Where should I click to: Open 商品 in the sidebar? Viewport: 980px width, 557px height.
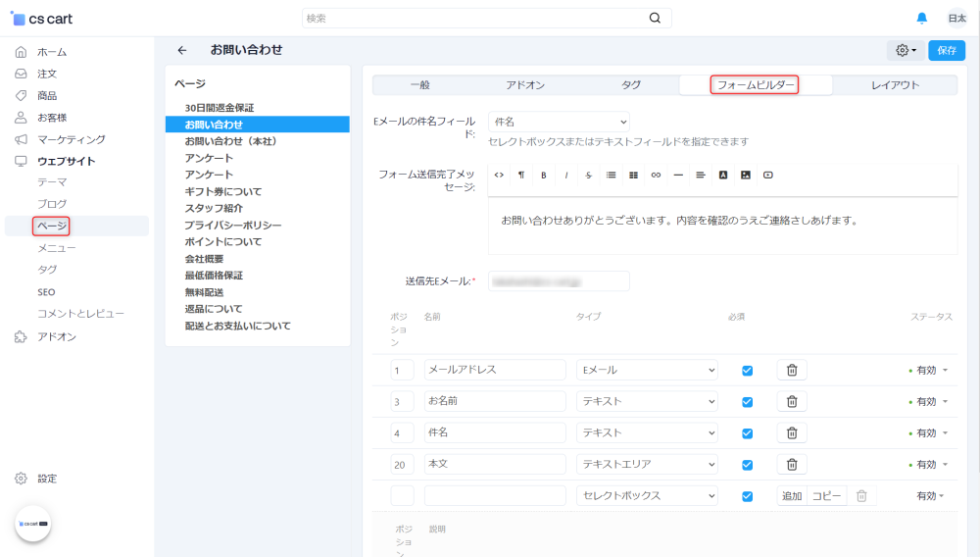coord(47,96)
